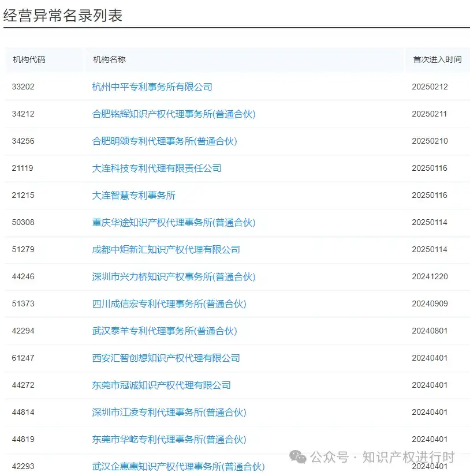Screen dimensions: 470x476
Task: Open link 杭州中平专利事务所有限公司
Action: (x=152, y=87)
